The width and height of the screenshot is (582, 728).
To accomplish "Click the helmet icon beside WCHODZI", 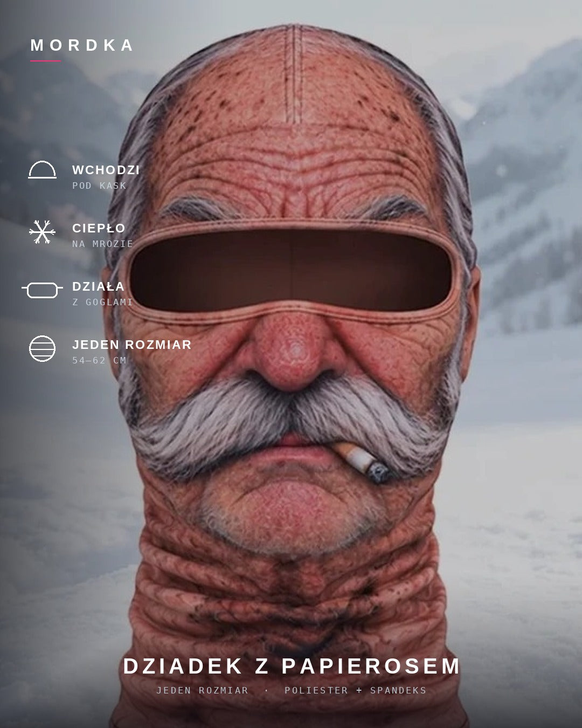I will pos(42,170).
